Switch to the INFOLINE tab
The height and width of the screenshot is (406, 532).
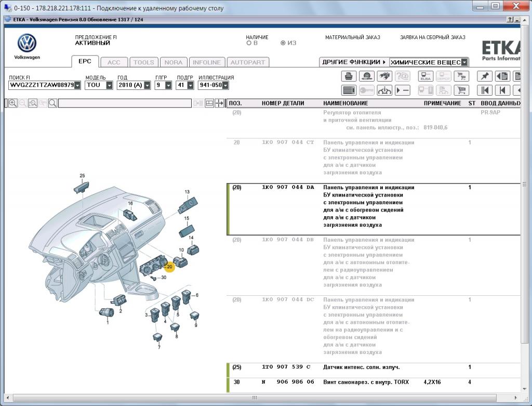pos(207,62)
